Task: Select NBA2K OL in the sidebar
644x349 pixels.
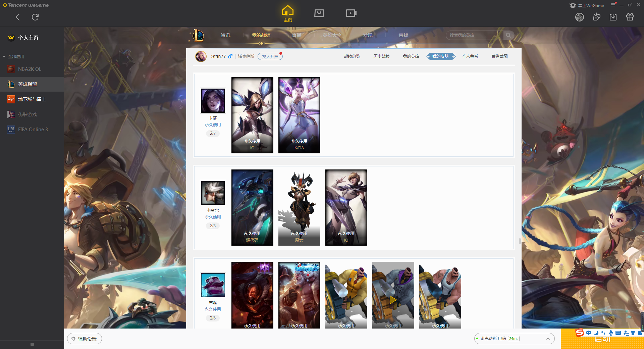Action: (x=32, y=69)
